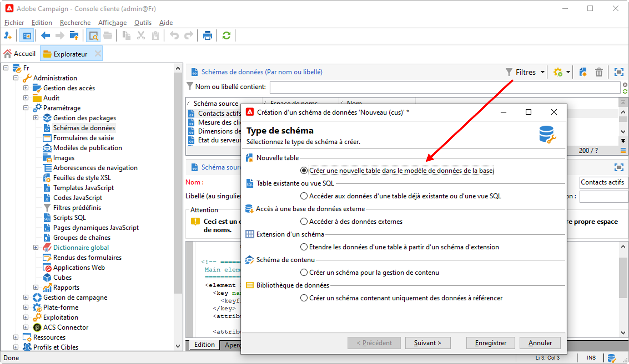Click the Suivant button

tap(427, 343)
